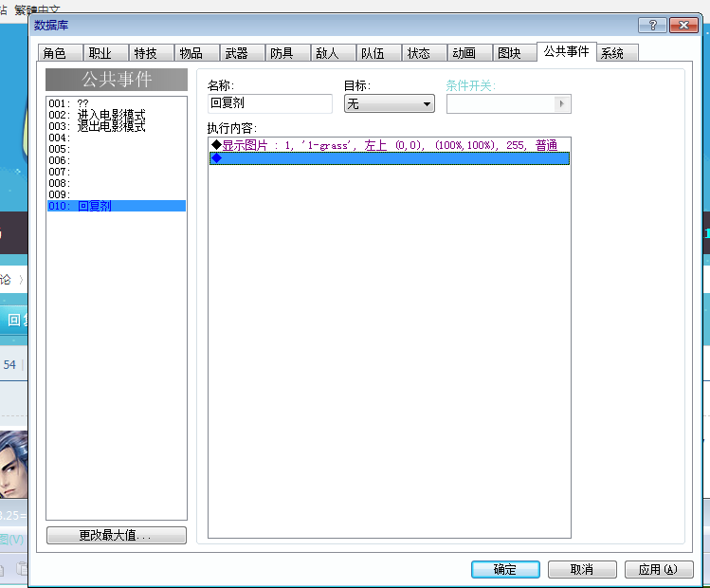
Task: Select the 物品 tab
Action: coord(197,53)
